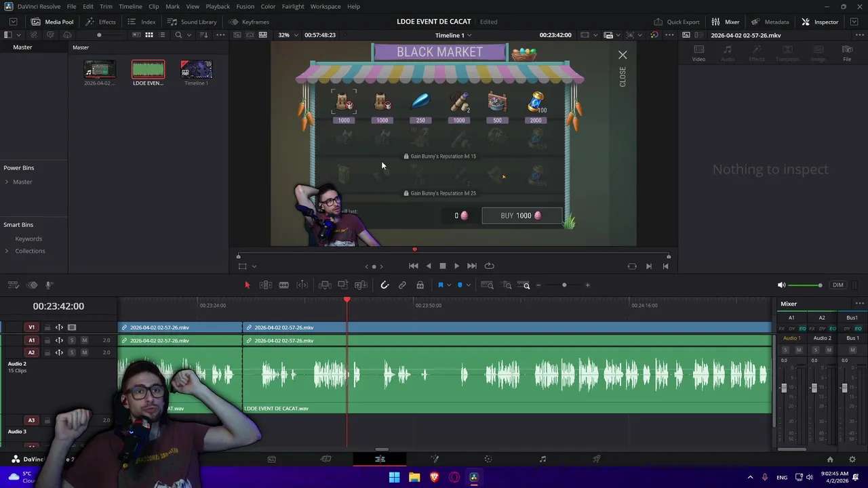Toggle timeline Snapping magnet
This screenshot has width=868, height=488.
pyautogui.click(x=384, y=285)
